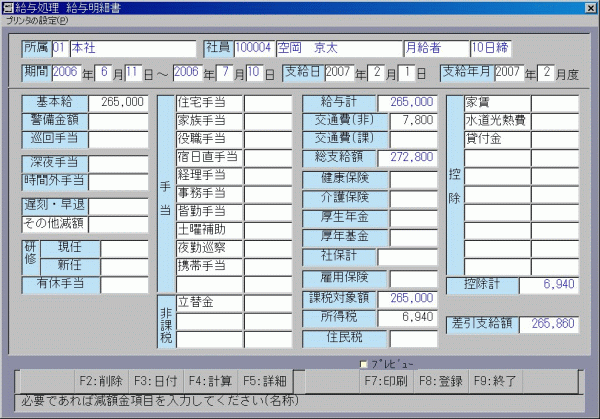Select the 支給日 year field 2007
The image size is (600, 419).
(338, 73)
